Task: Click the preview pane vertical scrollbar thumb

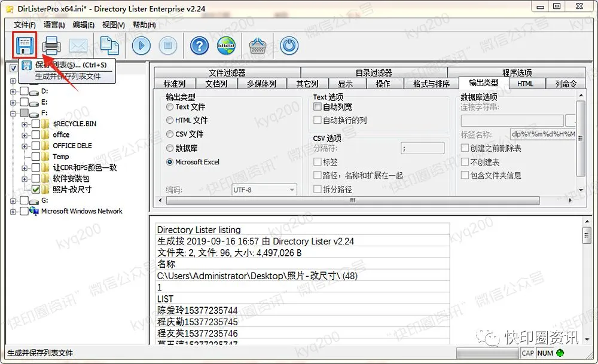Action: [587, 235]
